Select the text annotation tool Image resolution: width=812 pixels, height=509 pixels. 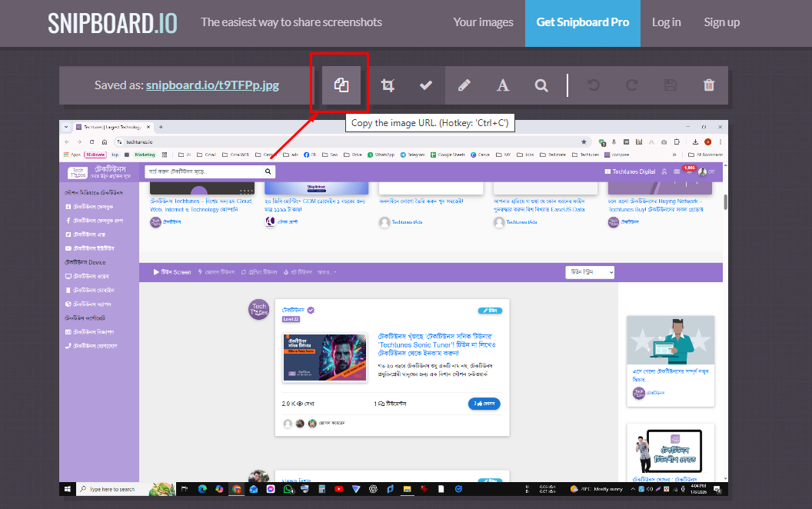click(502, 85)
